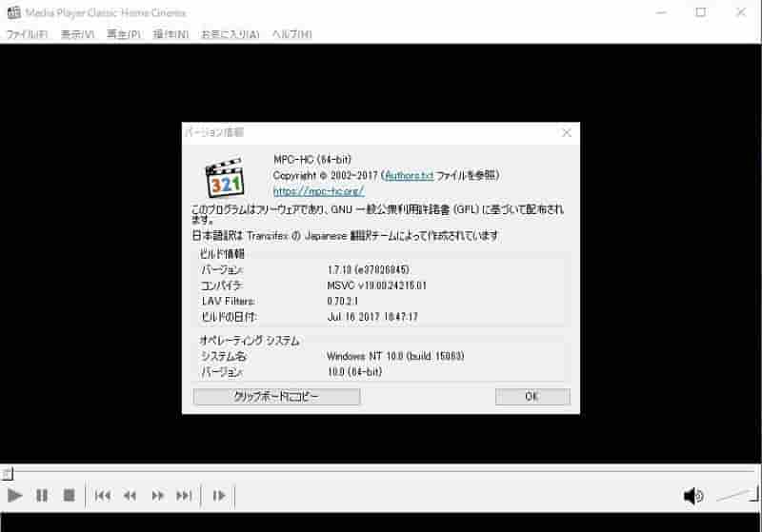Select the MSVC compiler version text

pyautogui.click(x=376, y=286)
